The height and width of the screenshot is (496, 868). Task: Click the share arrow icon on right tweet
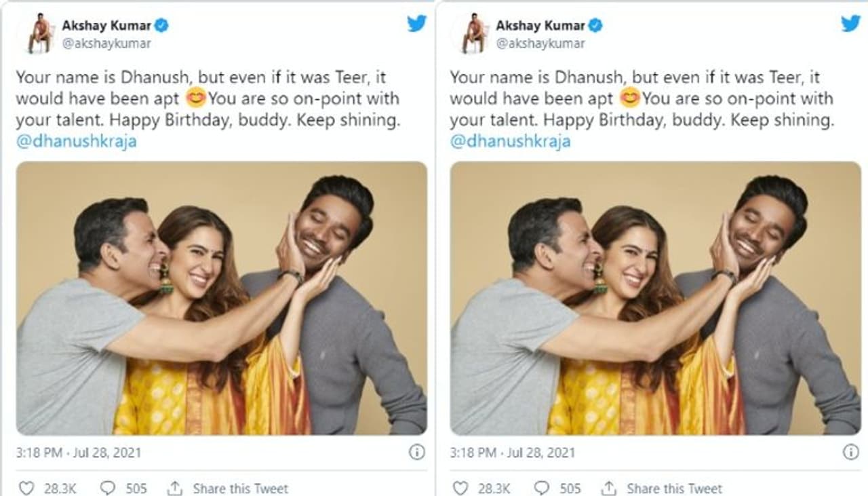coord(609,488)
